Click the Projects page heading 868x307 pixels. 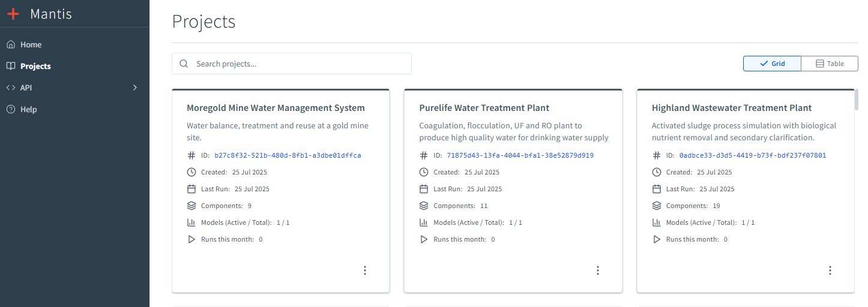click(203, 22)
